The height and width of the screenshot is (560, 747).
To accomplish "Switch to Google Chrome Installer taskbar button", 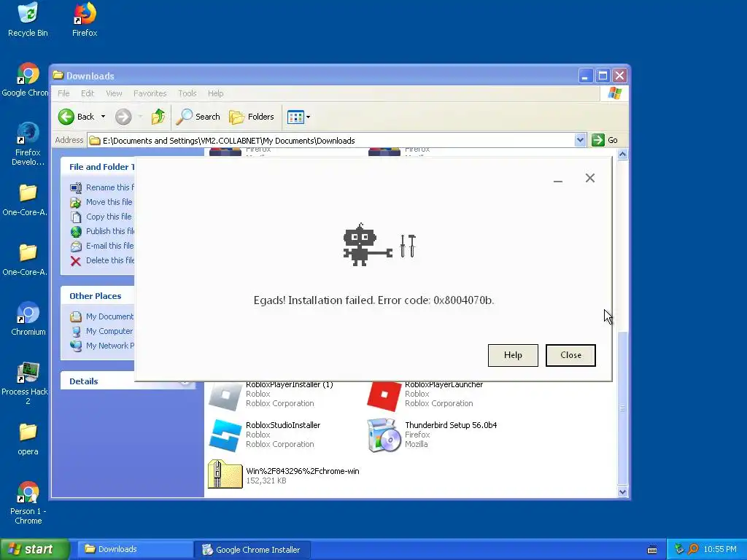I will click(252, 549).
